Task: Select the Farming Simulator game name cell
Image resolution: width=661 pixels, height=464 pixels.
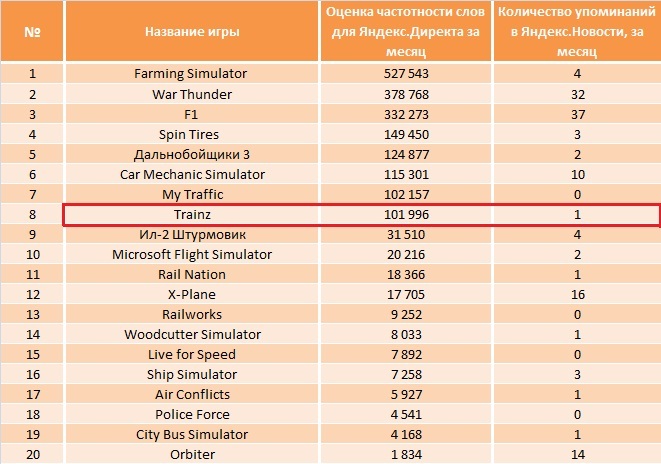Action: [x=192, y=73]
